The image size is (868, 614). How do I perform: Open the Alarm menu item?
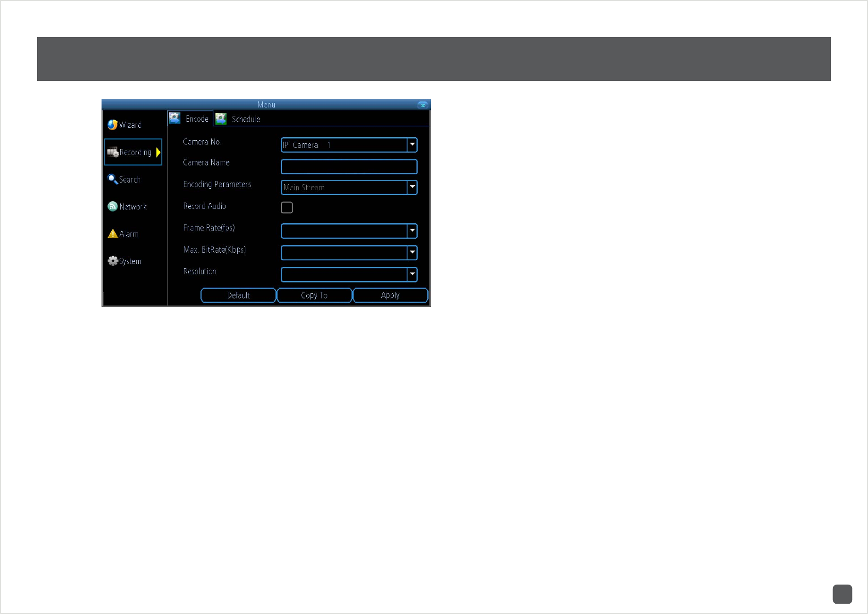tap(123, 234)
